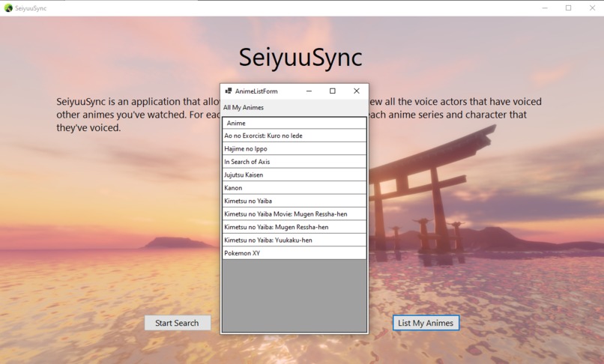Close the AnimeListForm window
This screenshot has width=604, height=364.
(356, 91)
